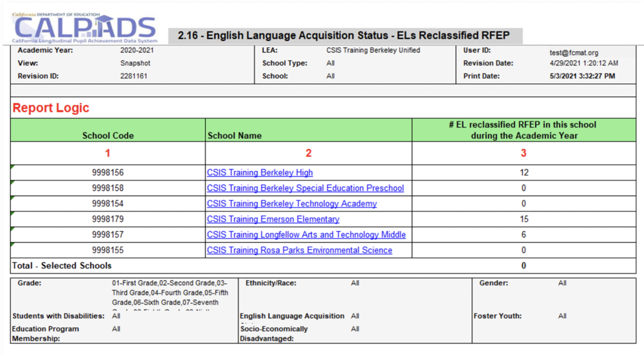The width and height of the screenshot is (644, 355).
Task: Click red logic number 3 under RFEP column
Action: point(524,153)
